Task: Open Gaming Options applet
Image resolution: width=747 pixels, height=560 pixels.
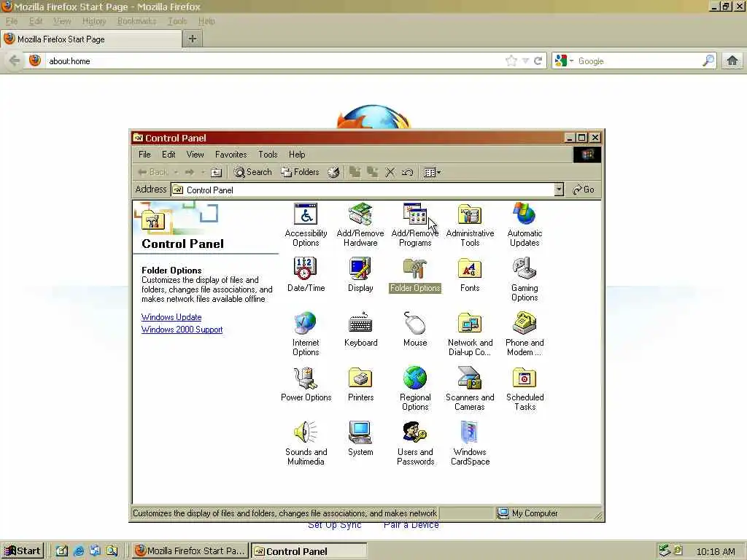Action: (525, 279)
